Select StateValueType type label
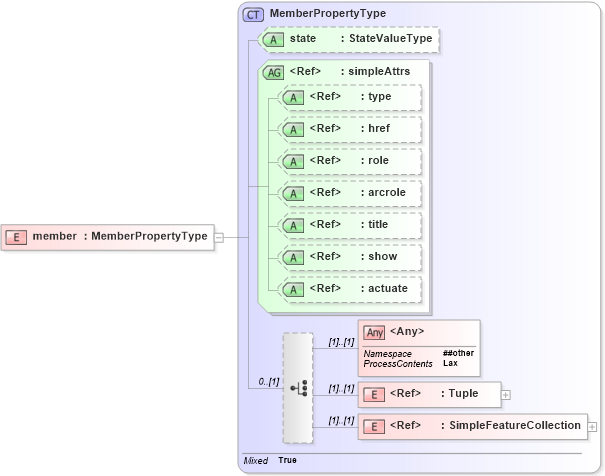The width and height of the screenshot is (605, 476). tap(390, 38)
